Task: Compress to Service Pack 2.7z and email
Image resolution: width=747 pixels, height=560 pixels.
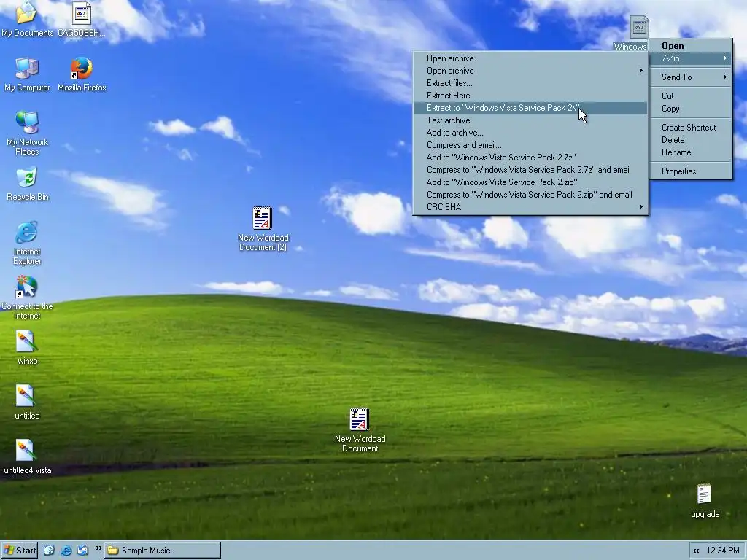Action: (x=530, y=169)
